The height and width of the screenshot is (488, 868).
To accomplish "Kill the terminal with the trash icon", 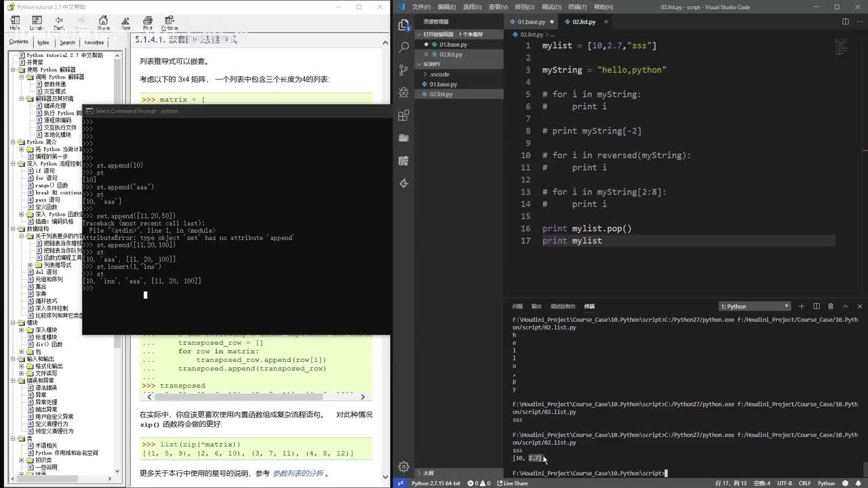I will tap(831, 306).
